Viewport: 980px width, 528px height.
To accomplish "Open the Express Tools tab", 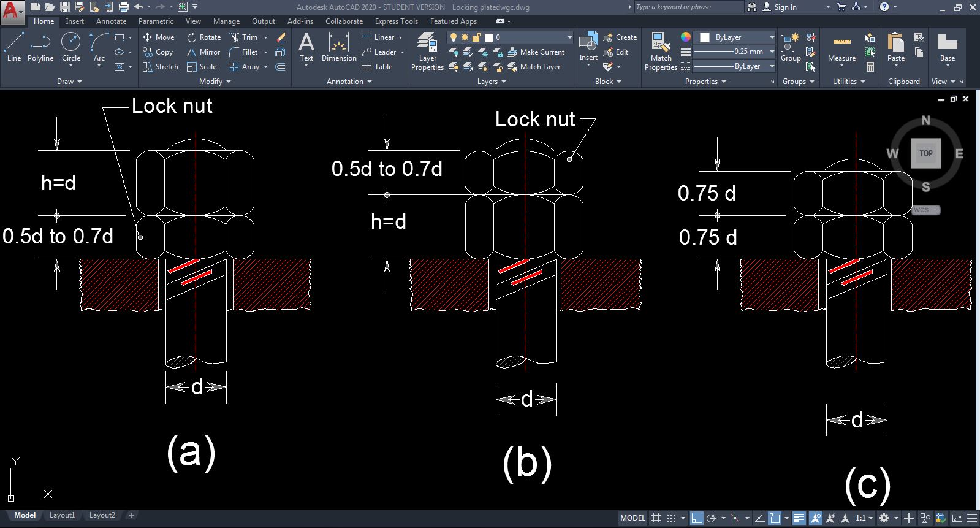I will point(396,21).
